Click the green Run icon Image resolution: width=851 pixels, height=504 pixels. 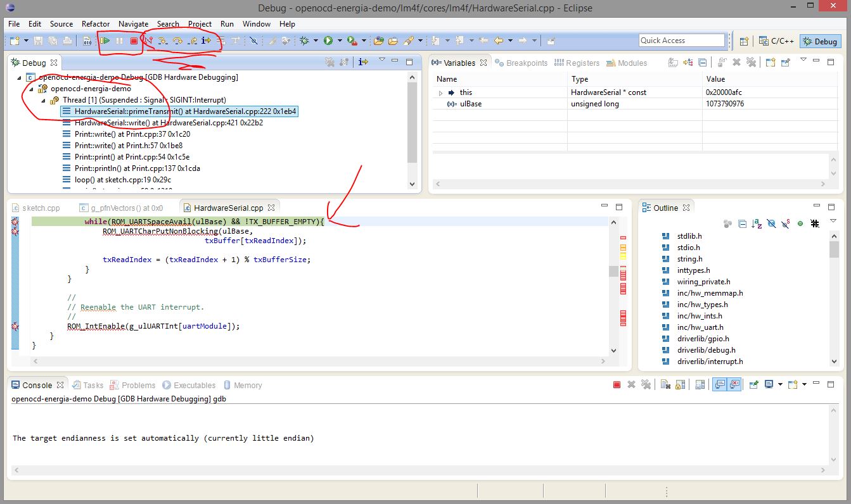328,41
